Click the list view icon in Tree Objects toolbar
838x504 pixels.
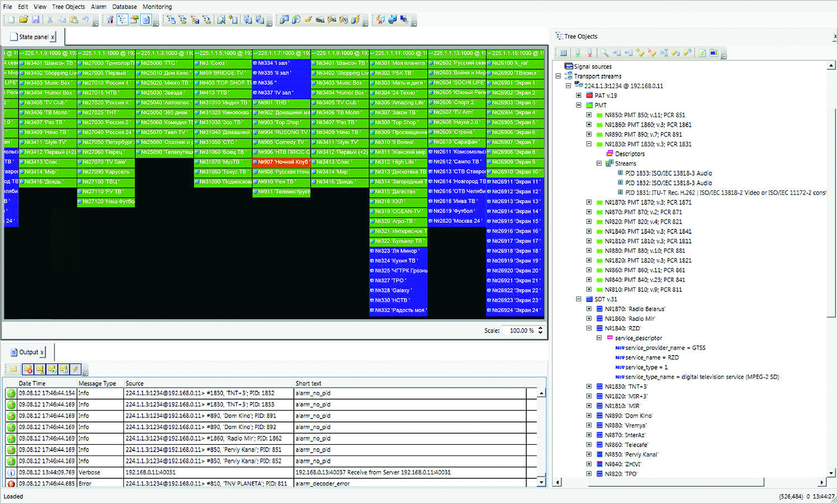[x=564, y=52]
